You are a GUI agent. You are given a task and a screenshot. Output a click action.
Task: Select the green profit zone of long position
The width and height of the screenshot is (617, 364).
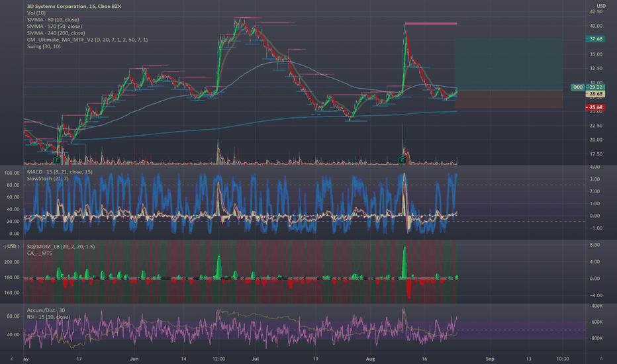[x=509, y=64]
